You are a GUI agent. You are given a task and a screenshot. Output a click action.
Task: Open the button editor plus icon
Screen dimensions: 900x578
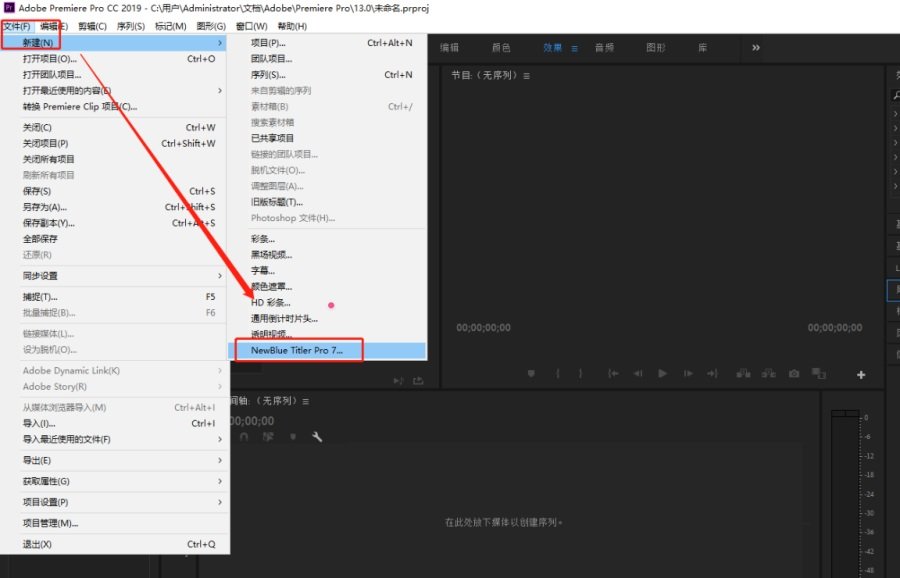tap(861, 375)
